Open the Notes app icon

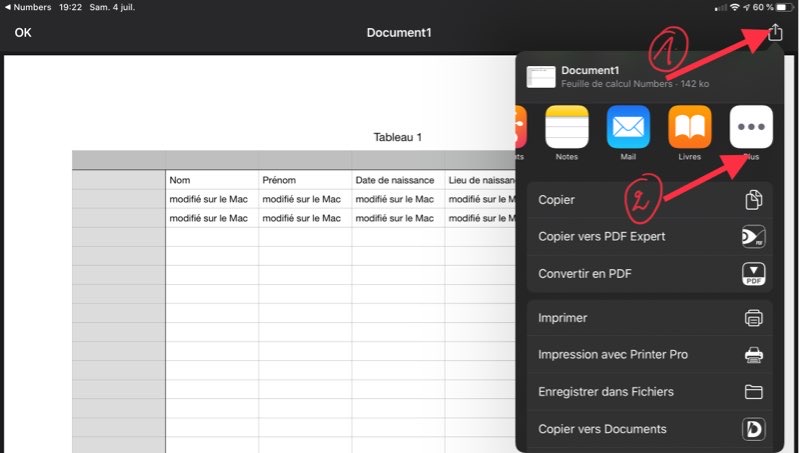click(567, 127)
